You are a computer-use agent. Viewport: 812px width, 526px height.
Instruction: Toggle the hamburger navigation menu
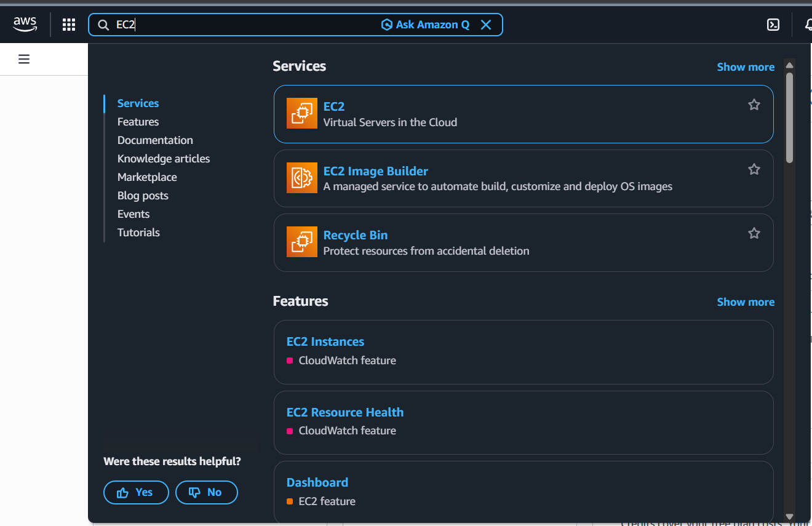24,59
